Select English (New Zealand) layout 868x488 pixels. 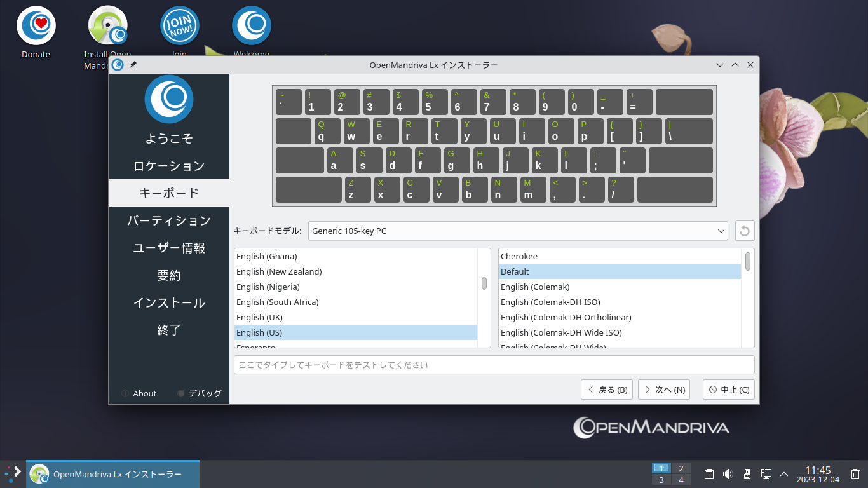(356, 271)
